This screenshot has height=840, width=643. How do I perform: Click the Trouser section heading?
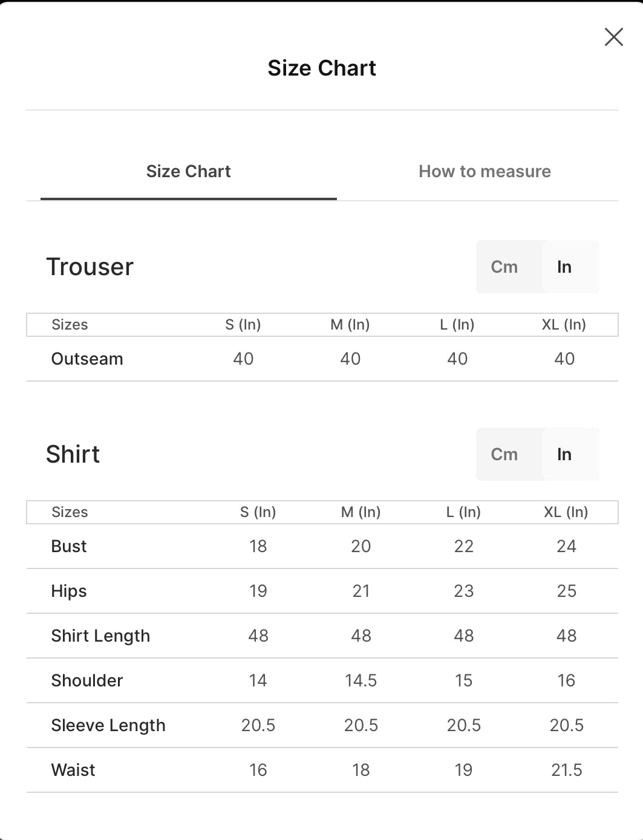90,267
